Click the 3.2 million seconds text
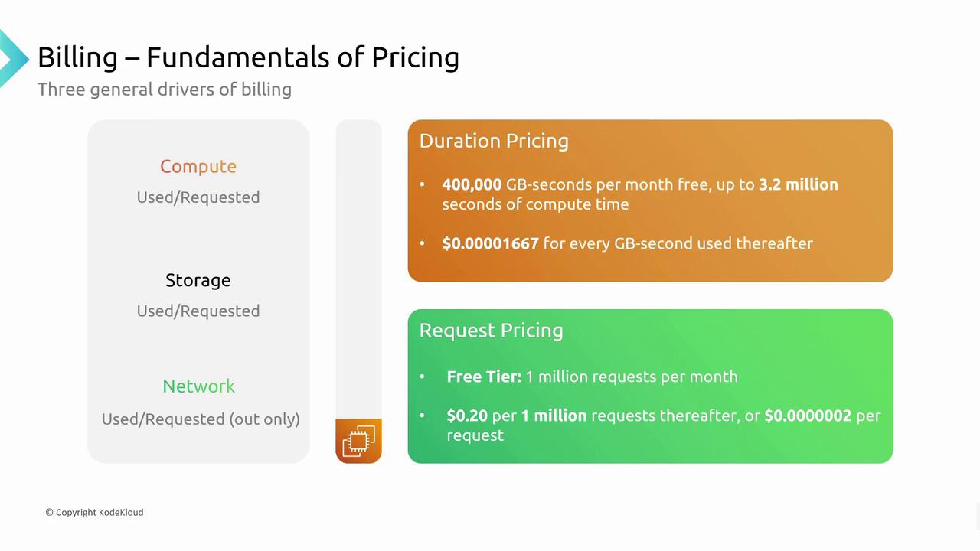 [x=798, y=185]
